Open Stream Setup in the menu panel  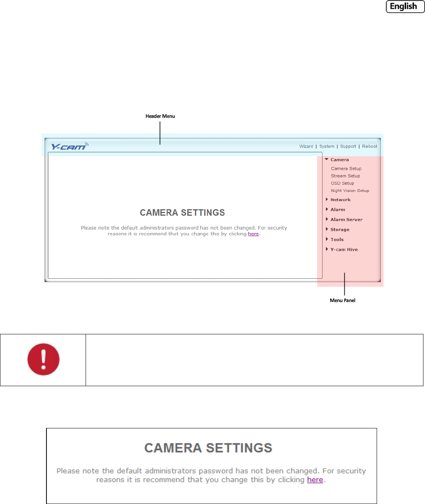pyautogui.click(x=346, y=176)
